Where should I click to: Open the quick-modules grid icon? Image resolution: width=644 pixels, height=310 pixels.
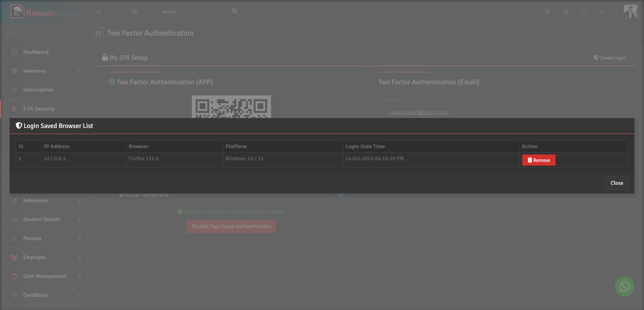pyautogui.click(x=135, y=11)
